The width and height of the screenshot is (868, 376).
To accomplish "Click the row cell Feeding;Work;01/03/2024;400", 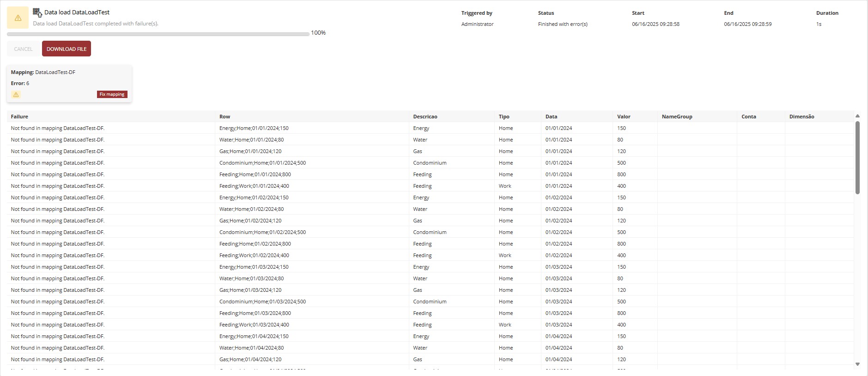I will tap(312, 325).
